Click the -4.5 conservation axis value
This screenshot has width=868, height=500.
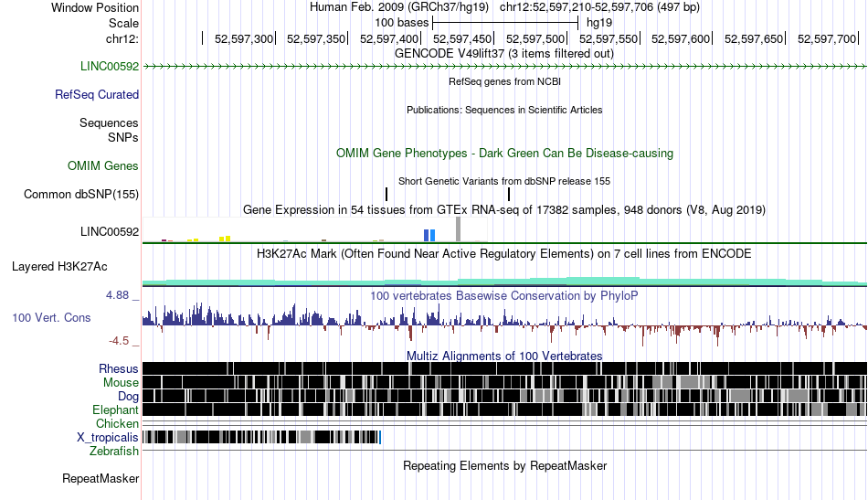(x=119, y=341)
